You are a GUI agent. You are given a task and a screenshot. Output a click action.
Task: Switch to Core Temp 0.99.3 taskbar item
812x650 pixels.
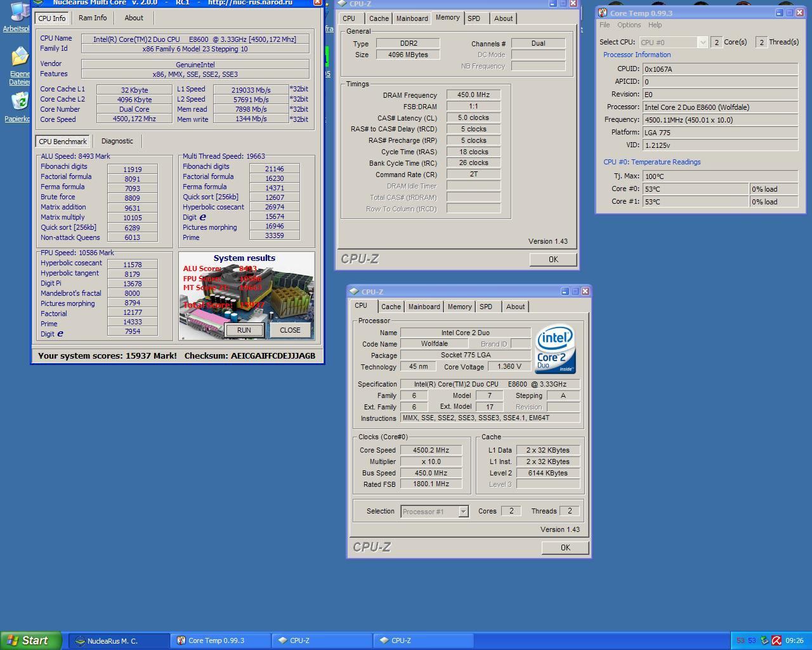pyautogui.click(x=220, y=640)
